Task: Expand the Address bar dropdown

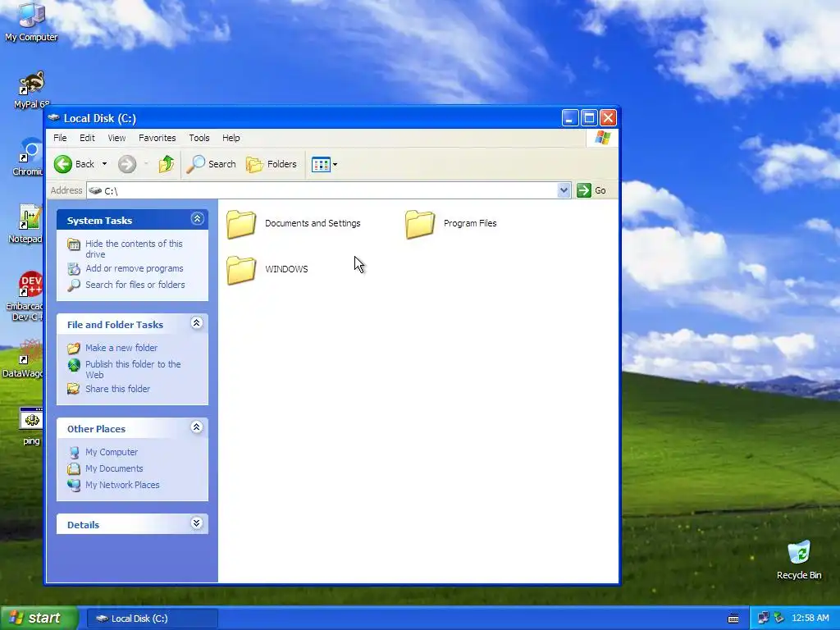Action: click(564, 190)
